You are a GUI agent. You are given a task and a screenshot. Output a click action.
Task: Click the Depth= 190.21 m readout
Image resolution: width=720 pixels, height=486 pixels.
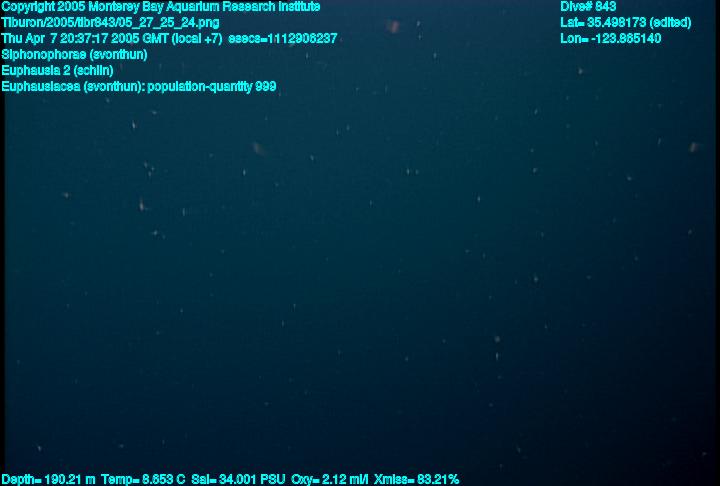tap(48, 480)
